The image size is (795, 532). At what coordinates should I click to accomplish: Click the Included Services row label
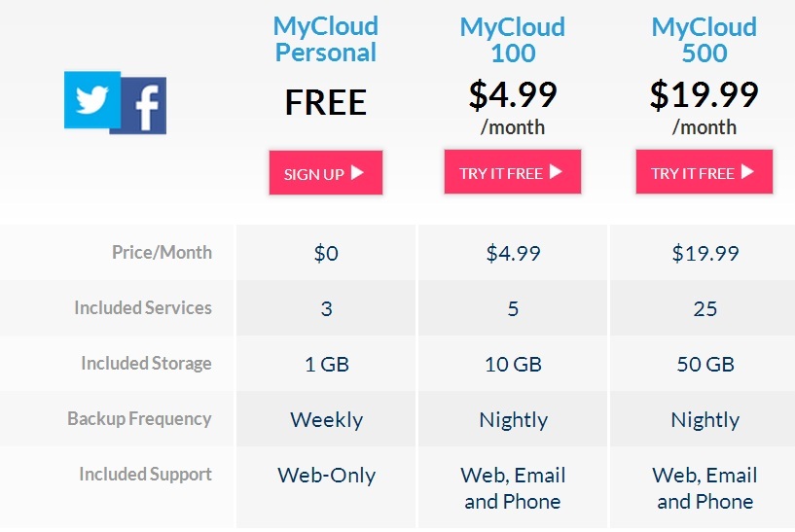coord(143,307)
